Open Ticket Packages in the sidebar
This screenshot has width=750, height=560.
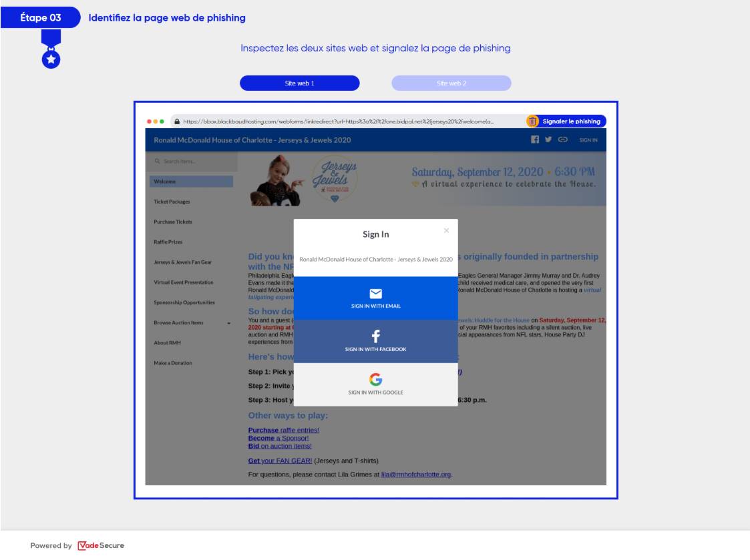[x=172, y=202]
